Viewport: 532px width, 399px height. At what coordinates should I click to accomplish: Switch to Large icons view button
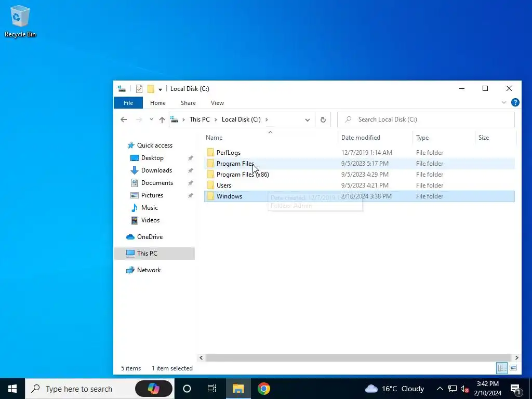pyautogui.click(x=513, y=368)
